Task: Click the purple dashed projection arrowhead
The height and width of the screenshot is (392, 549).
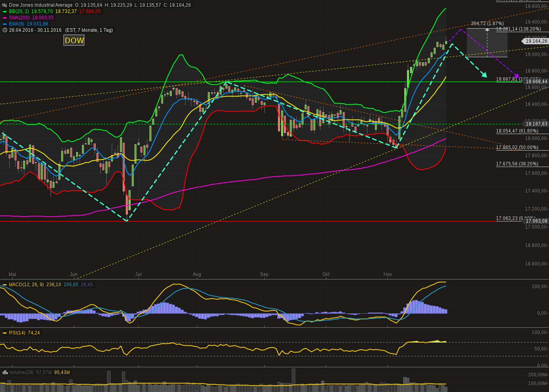Action: [517, 76]
